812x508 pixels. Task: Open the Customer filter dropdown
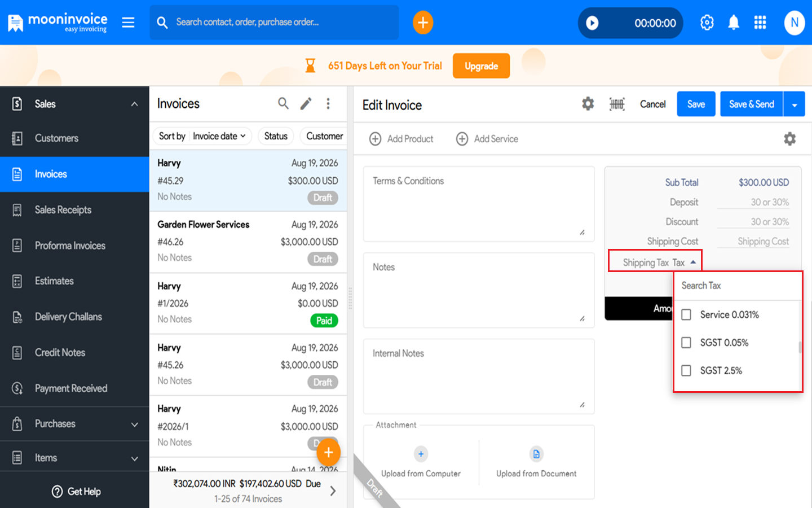pyautogui.click(x=324, y=136)
